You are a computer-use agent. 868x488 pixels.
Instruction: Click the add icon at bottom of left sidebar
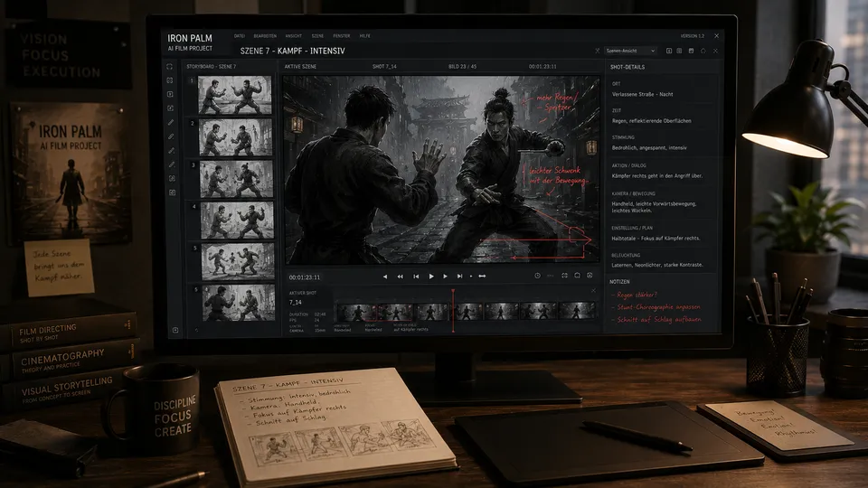(x=175, y=331)
